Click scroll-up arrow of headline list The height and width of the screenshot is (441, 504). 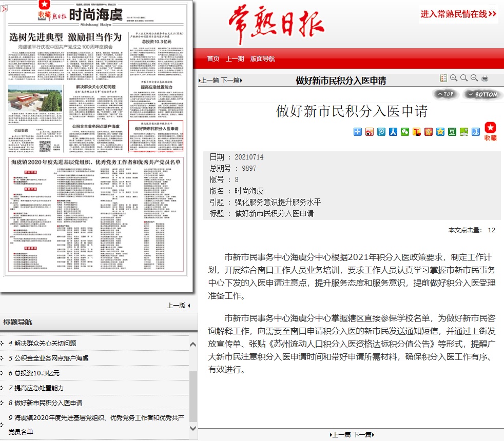pos(193,344)
